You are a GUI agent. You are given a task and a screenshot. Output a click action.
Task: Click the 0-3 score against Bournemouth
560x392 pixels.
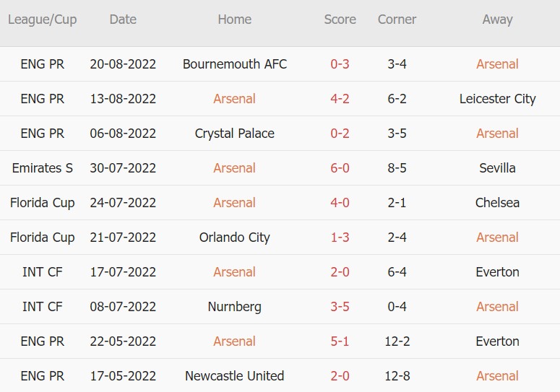[340, 64]
